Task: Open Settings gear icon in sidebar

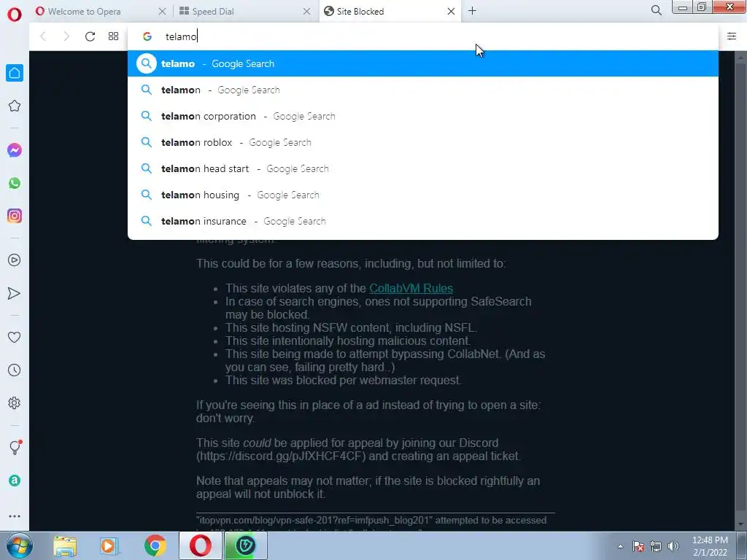Action: tap(15, 402)
